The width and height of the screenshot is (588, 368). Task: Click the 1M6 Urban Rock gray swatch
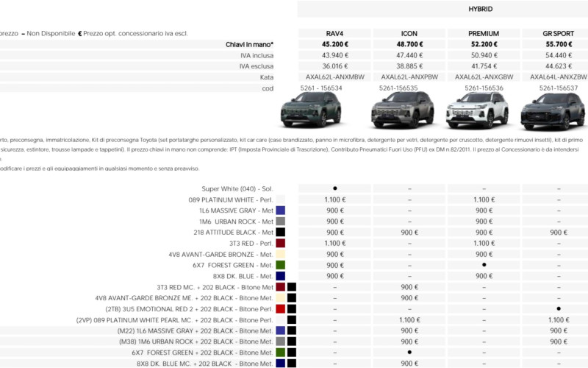click(x=281, y=222)
